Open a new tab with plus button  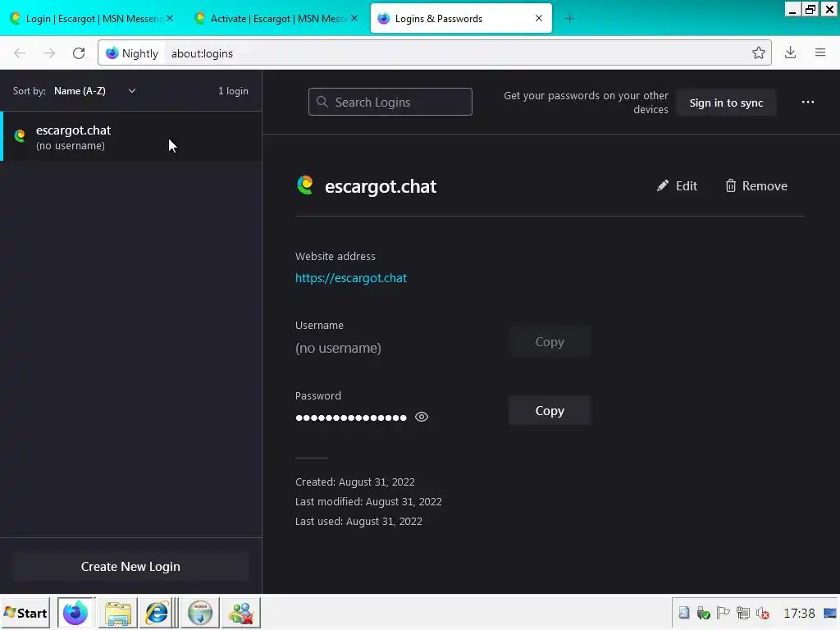click(x=569, y=19)
